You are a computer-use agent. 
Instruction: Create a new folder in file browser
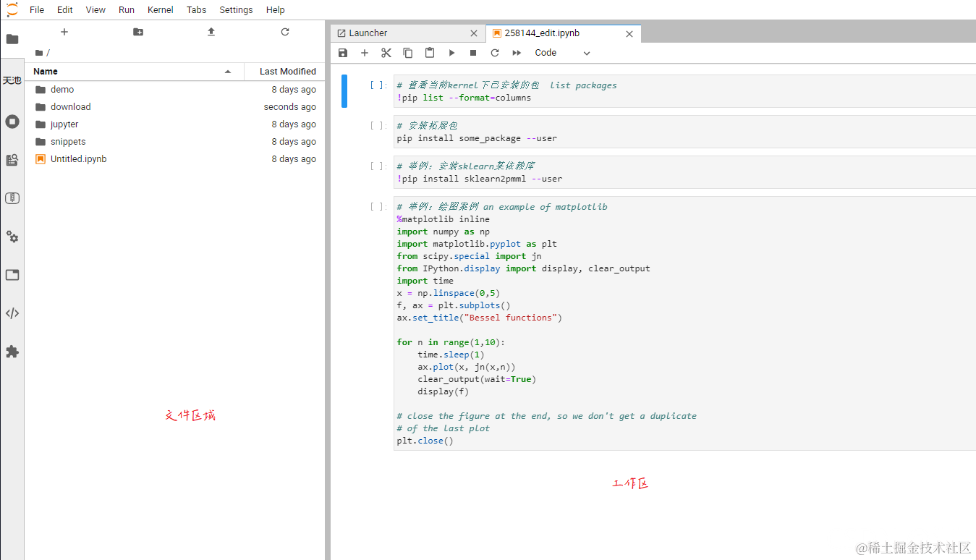pos(138,32)
